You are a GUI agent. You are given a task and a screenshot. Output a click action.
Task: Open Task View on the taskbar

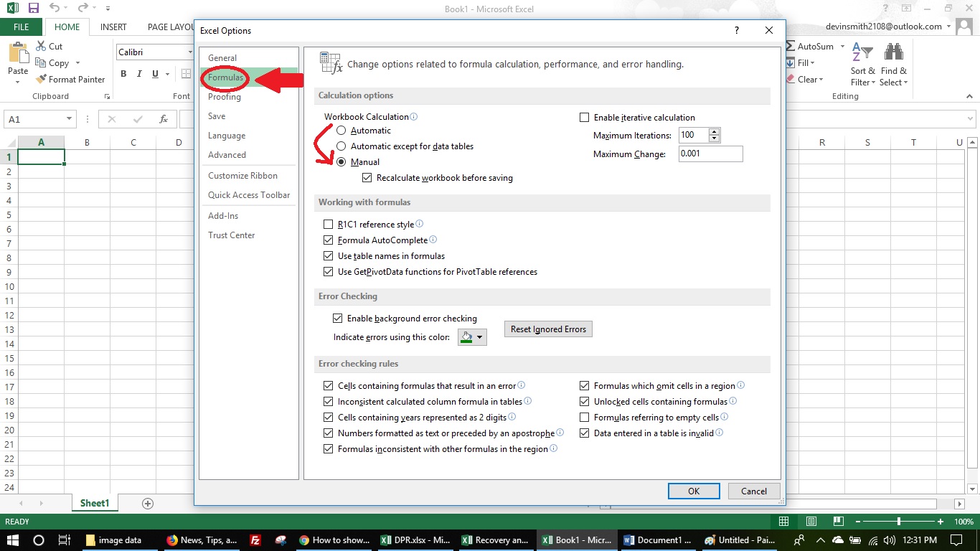(64, 540)
